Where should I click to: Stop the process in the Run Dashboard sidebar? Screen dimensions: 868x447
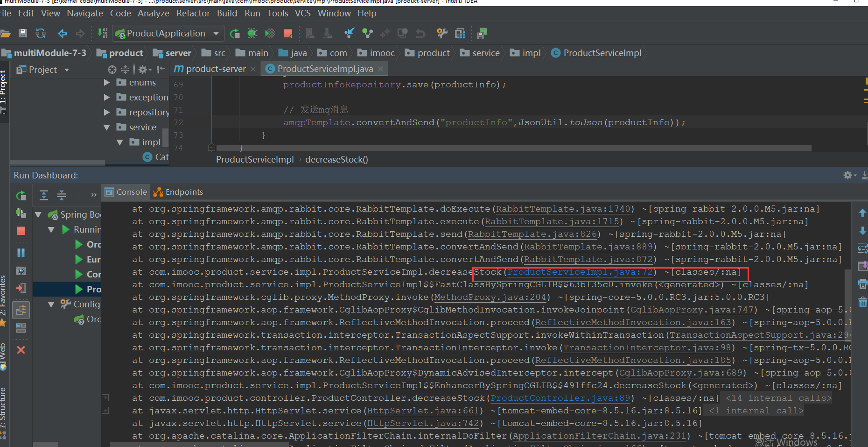click(21, 231)
